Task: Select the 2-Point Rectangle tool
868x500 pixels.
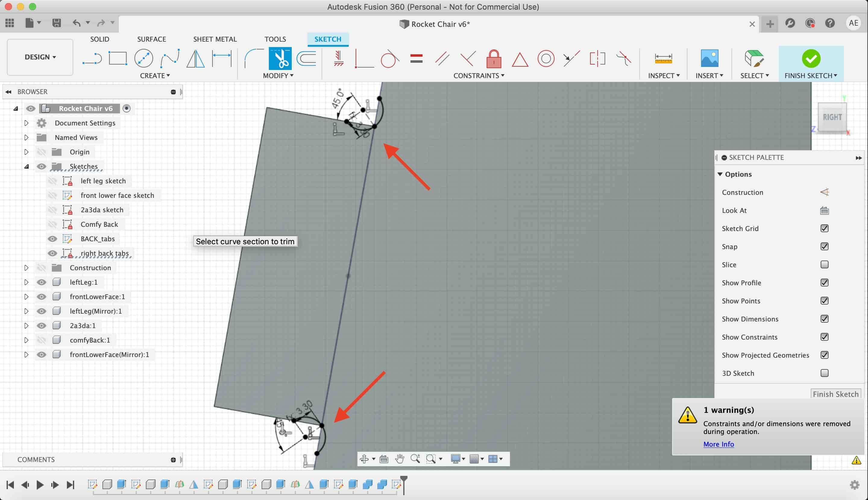Action: 118,59
